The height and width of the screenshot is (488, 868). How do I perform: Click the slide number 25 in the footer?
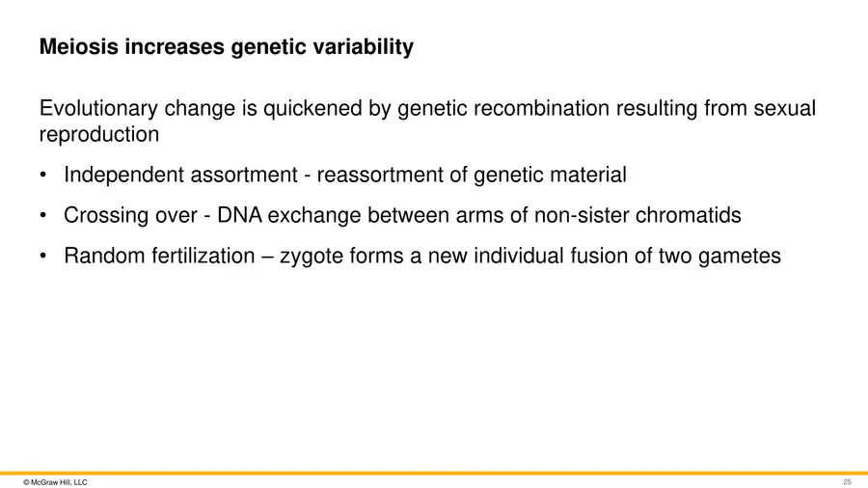[847, 482]
